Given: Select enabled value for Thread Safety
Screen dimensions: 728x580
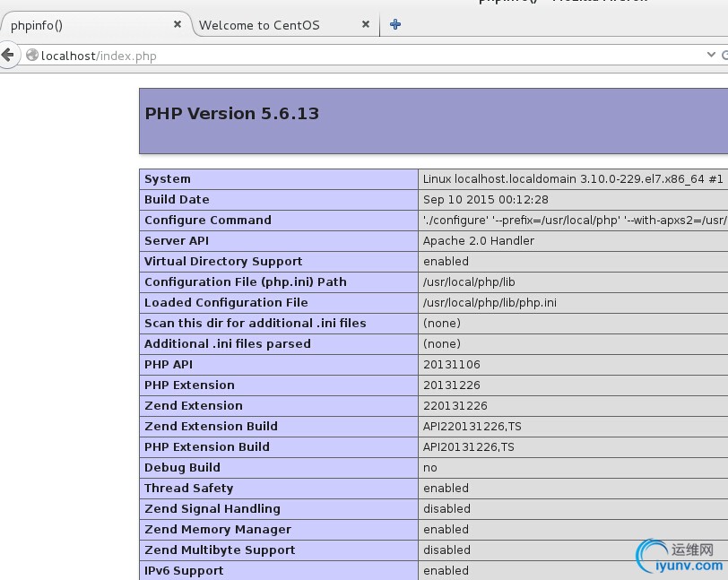Looking at the screenshot, I should [446, 488].
